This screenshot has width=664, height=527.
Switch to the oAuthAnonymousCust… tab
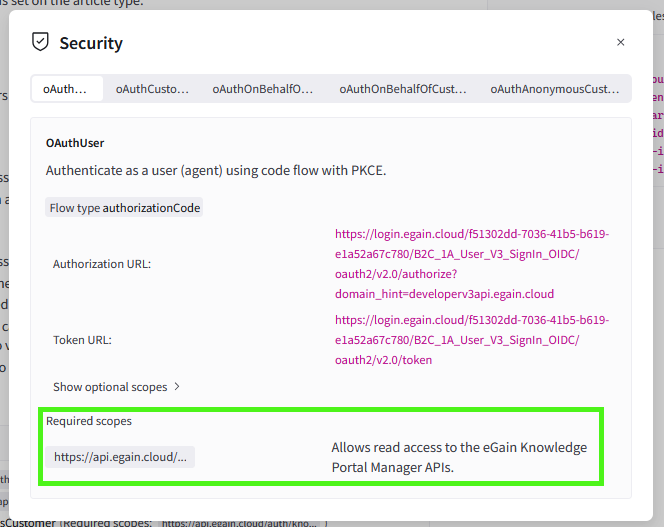pyautogui.click(x=555, y=89)
